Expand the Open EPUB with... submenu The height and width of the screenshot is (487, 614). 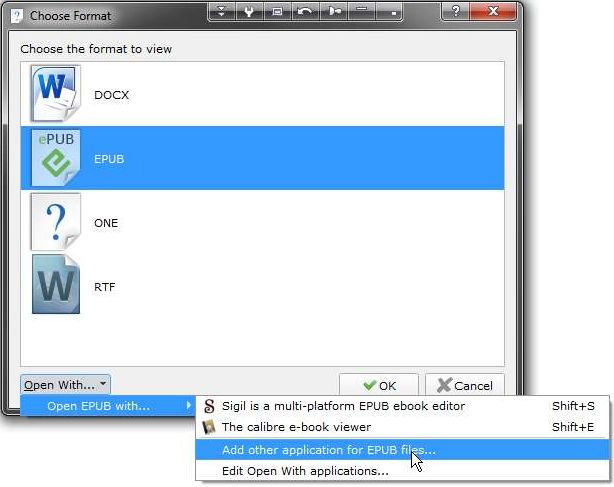coord(107,406)
